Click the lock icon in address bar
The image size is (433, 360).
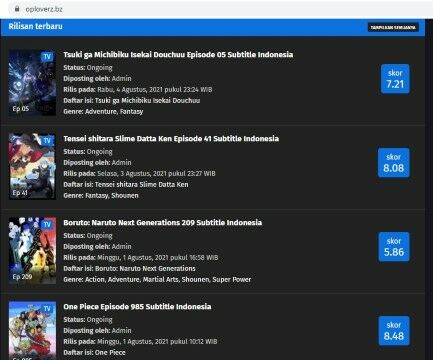17,9
